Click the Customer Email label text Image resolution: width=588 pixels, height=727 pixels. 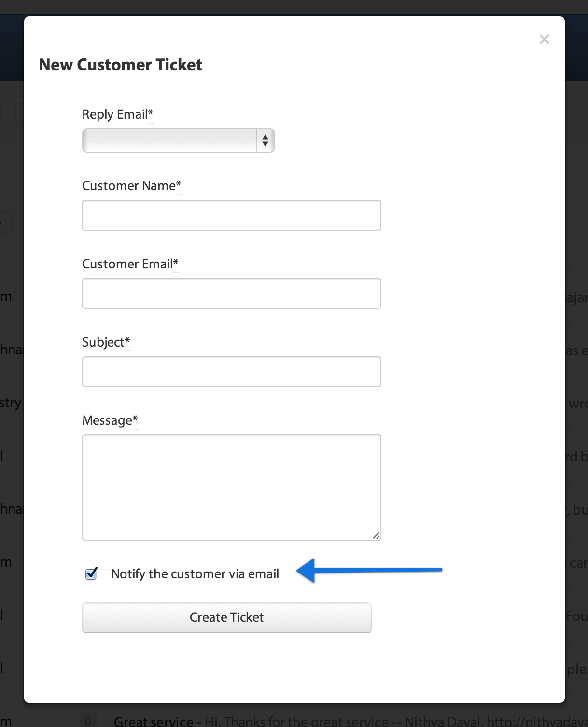tap(130, 264)
